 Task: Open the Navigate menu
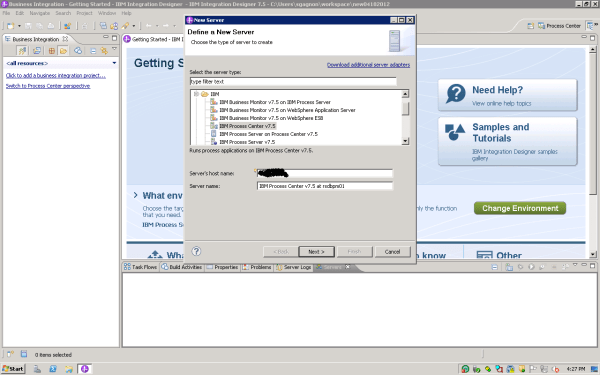pyautogui.click(x=40, y=13)
